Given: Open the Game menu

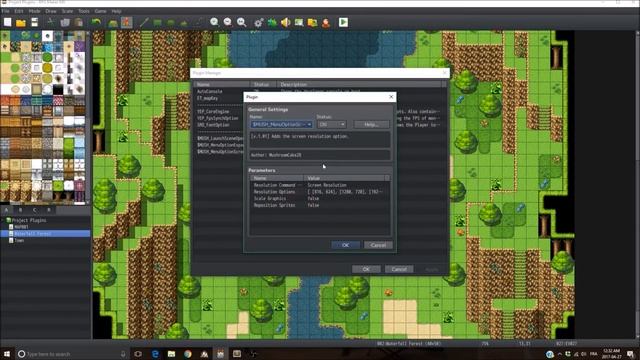Looking at the screenshot, I should (100, 11).
